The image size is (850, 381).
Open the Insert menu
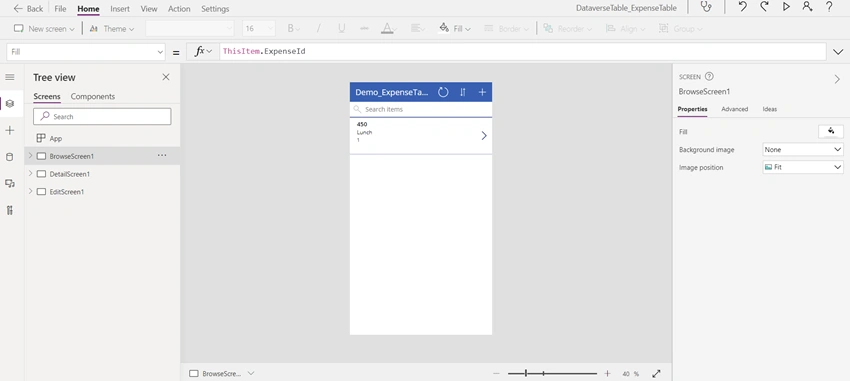(x=120, y=9)
